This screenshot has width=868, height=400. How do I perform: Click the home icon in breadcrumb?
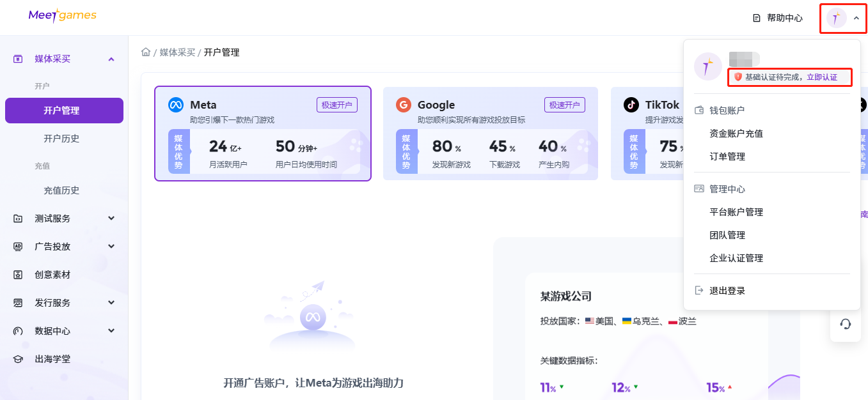[x=146, y=52]
